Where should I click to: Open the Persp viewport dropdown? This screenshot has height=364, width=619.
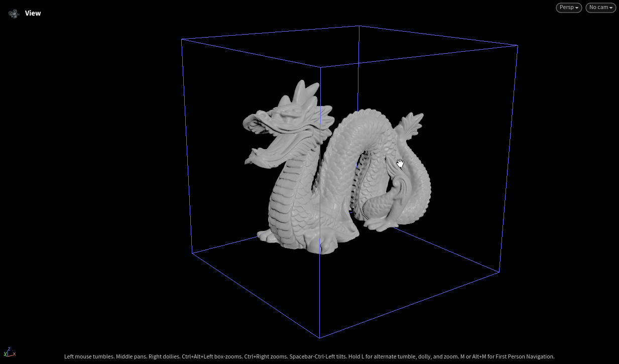pyautogui.click(x=569, y=8)
